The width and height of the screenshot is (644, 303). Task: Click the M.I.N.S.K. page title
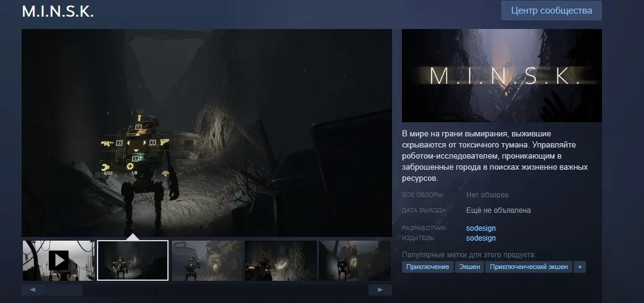58,12
